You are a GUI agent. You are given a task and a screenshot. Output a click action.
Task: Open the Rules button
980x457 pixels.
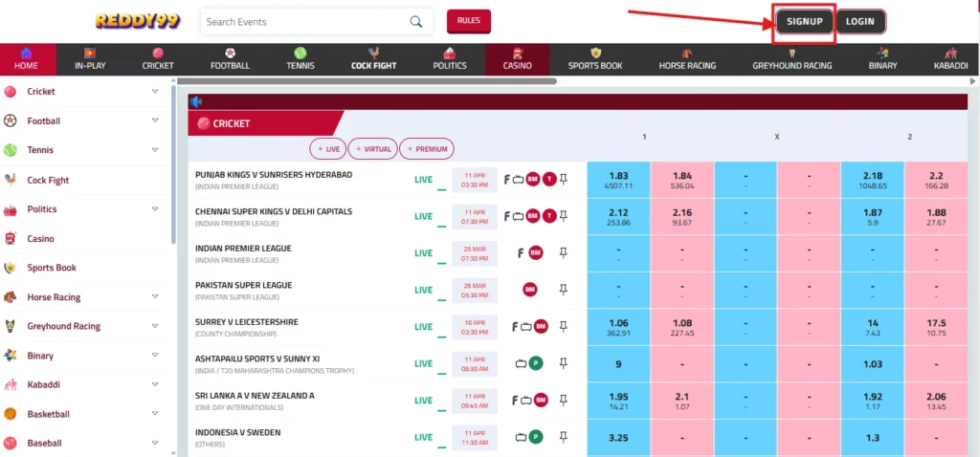click(x=468, y=20)
